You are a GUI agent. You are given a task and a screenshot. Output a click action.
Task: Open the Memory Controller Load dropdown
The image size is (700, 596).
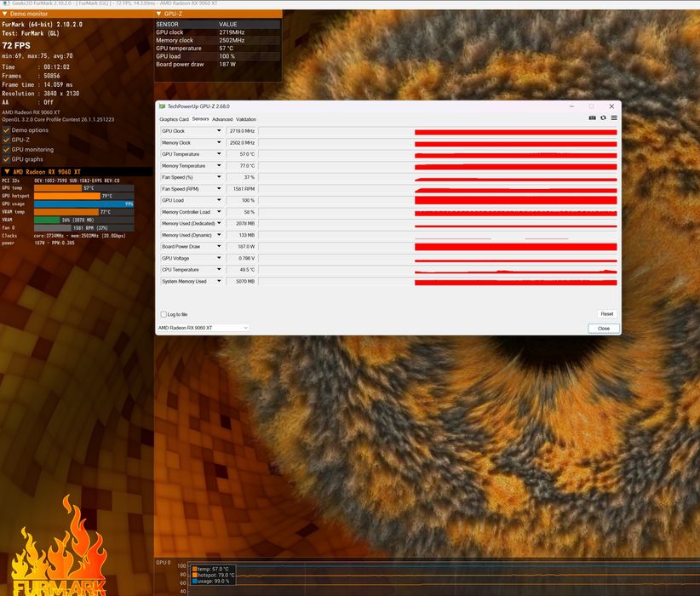tap(219, 212)
